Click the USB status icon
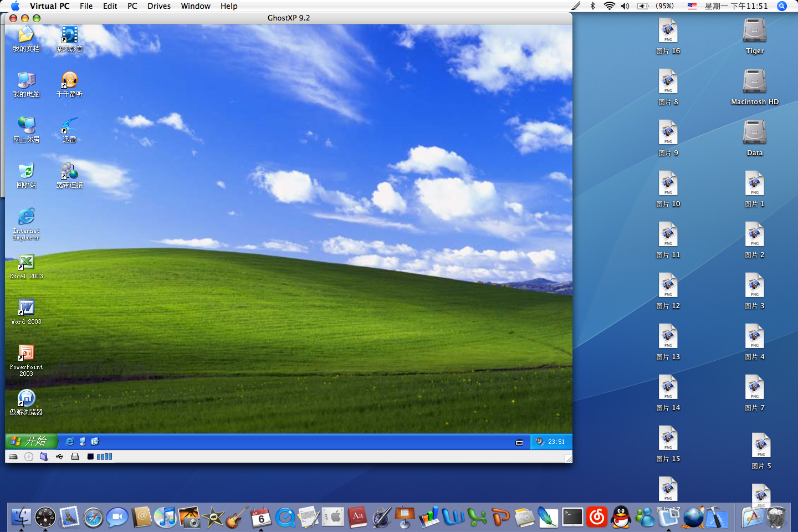 59,457
